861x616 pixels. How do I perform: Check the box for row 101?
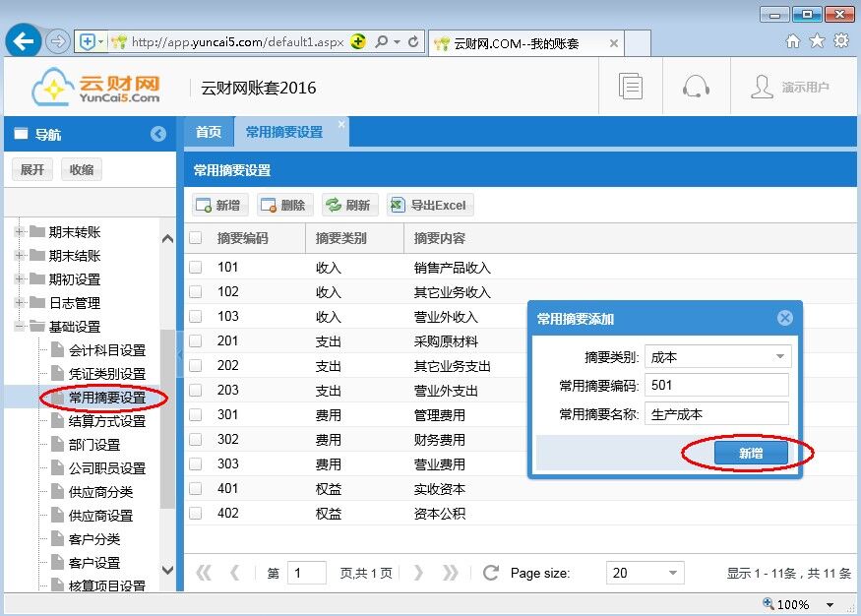pos(196,268)
